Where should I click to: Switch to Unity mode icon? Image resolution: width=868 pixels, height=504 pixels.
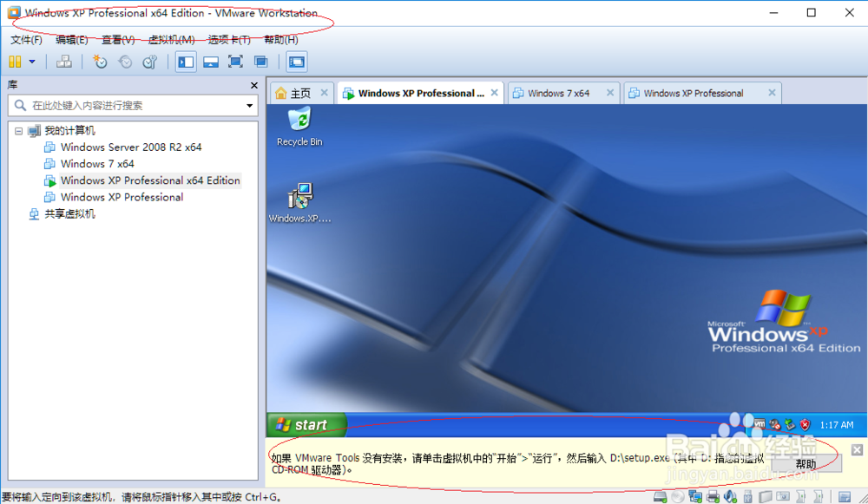pos(260,62)
